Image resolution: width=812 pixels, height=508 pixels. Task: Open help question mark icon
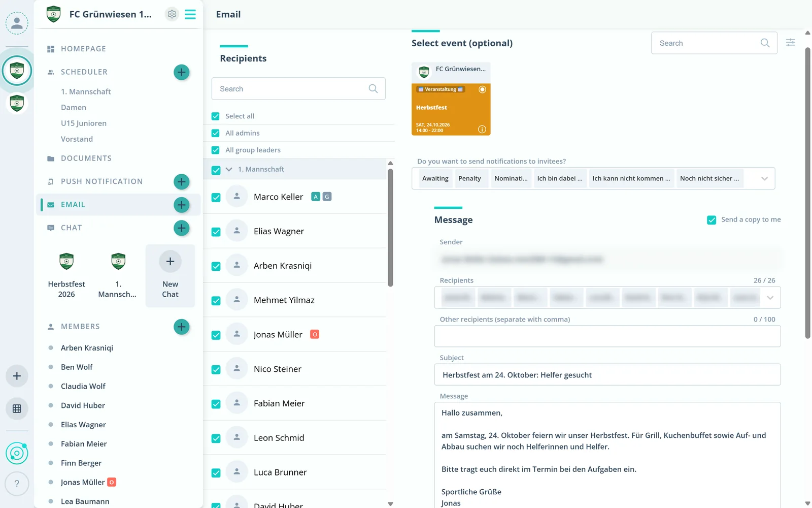(17, 484)
